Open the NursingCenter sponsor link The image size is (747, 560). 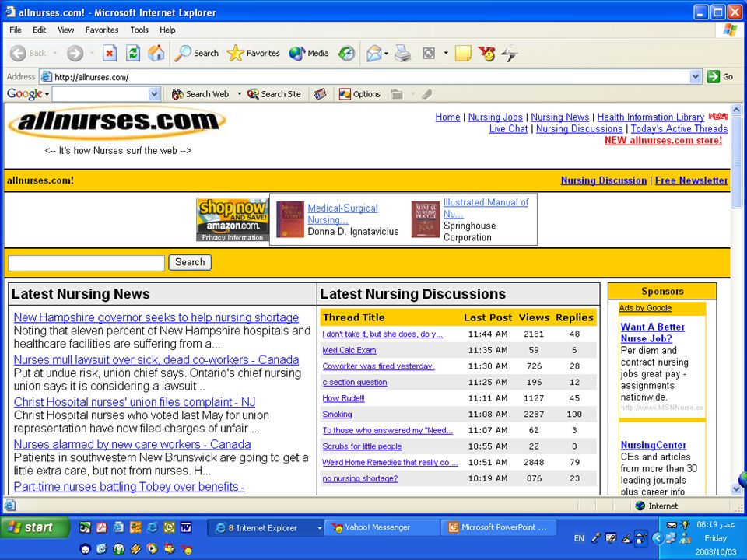(653, 445)
